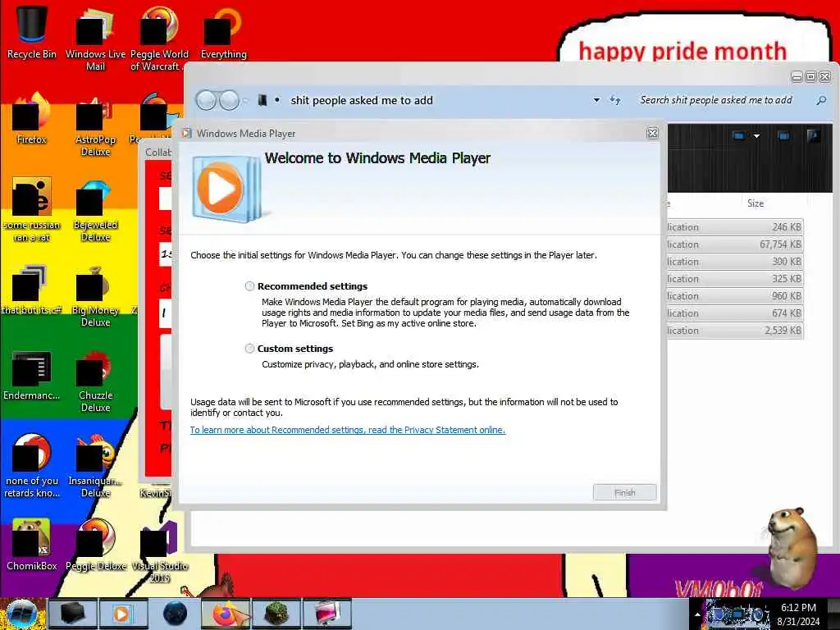Open 'that but its c#' desktop icon

tap(32, 289)
